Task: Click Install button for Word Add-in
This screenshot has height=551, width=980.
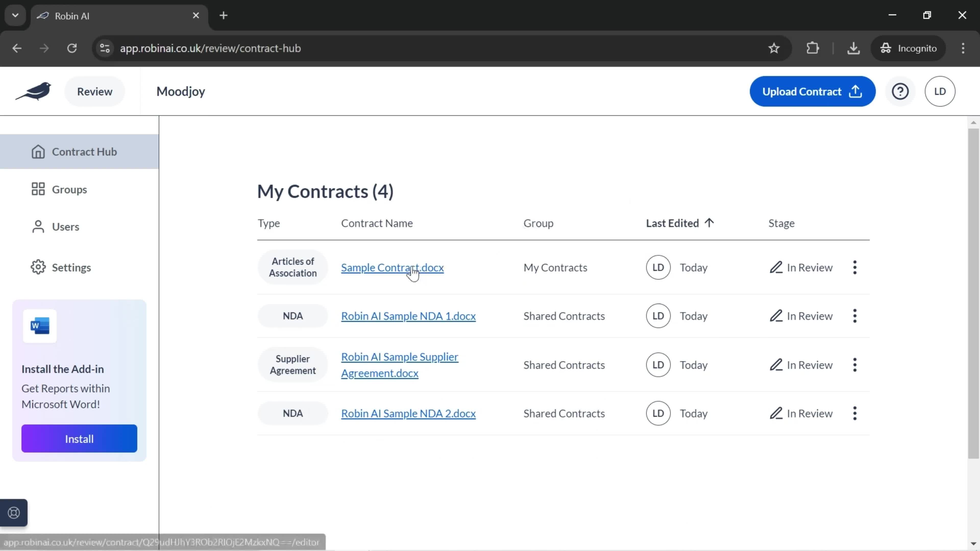Action: [x=79, y=439]
